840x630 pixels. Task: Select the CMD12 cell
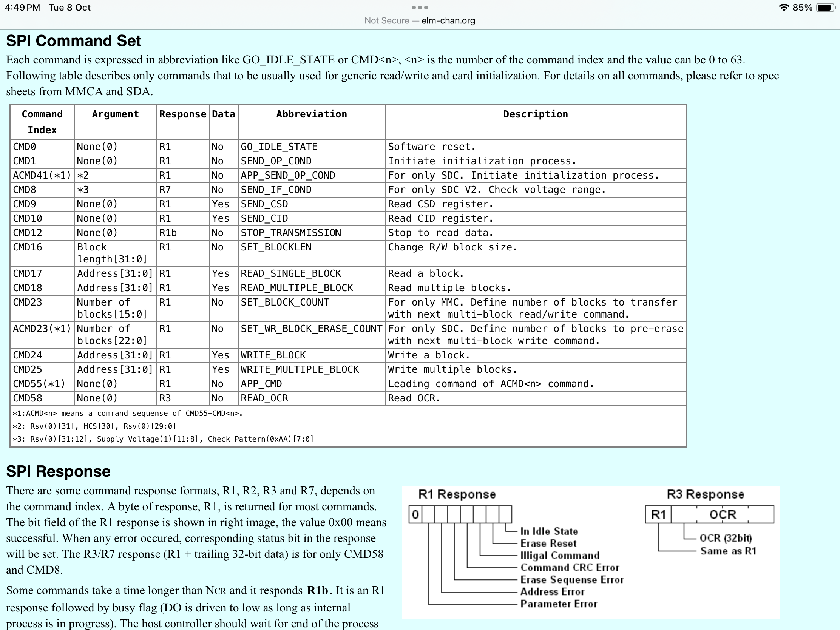(43, 233)
